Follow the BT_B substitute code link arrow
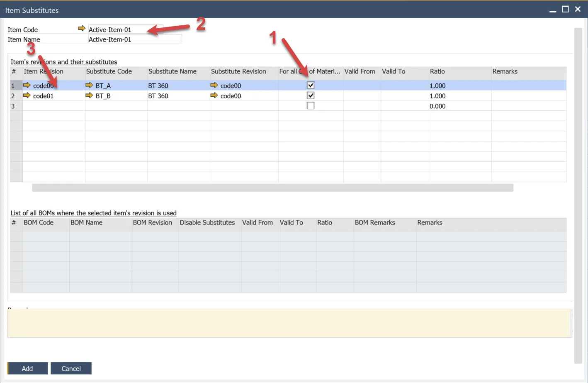Viewport: 588px width, 383px height. 89,95
